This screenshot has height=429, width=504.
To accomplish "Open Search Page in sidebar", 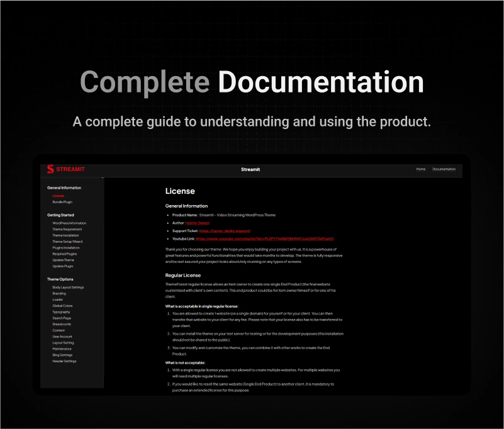I will point(62,318).
